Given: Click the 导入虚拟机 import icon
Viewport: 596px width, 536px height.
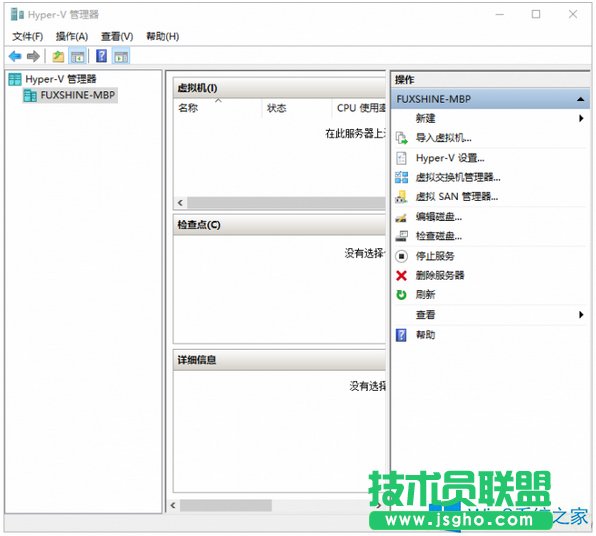Looking at the screenshot, I should [x=401, y=138].
